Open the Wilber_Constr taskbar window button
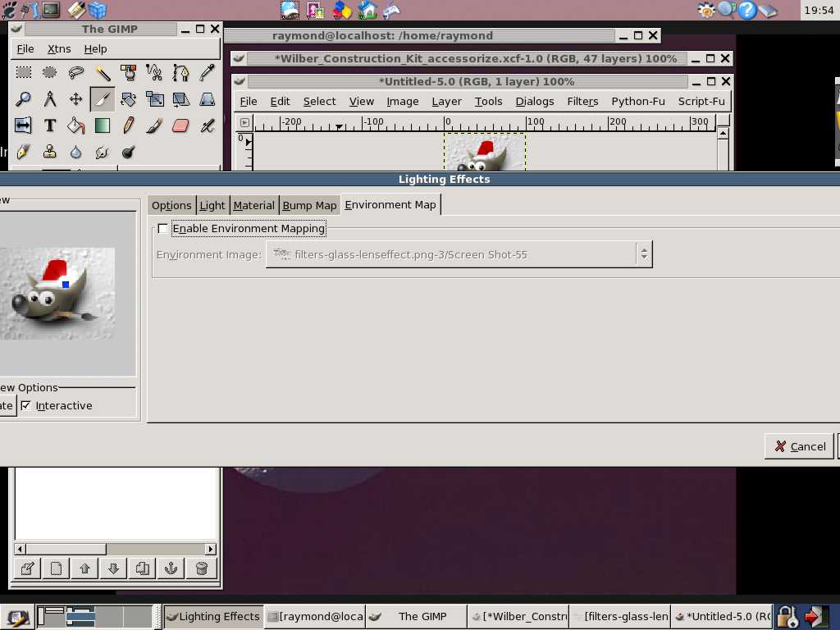The height and width of the screenshot is (630, 840). click(x=518, y=617)
